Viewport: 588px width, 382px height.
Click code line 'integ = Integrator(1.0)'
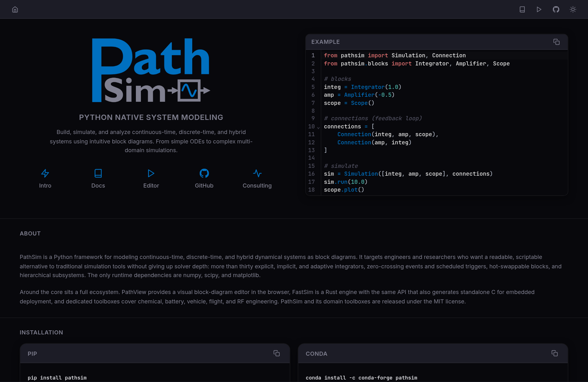(363, 87)
